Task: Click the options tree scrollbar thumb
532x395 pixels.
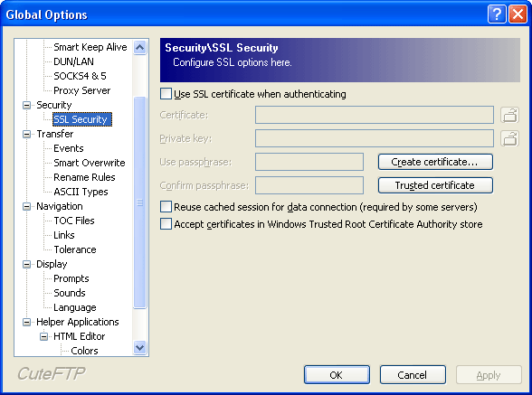Action: 139,202
